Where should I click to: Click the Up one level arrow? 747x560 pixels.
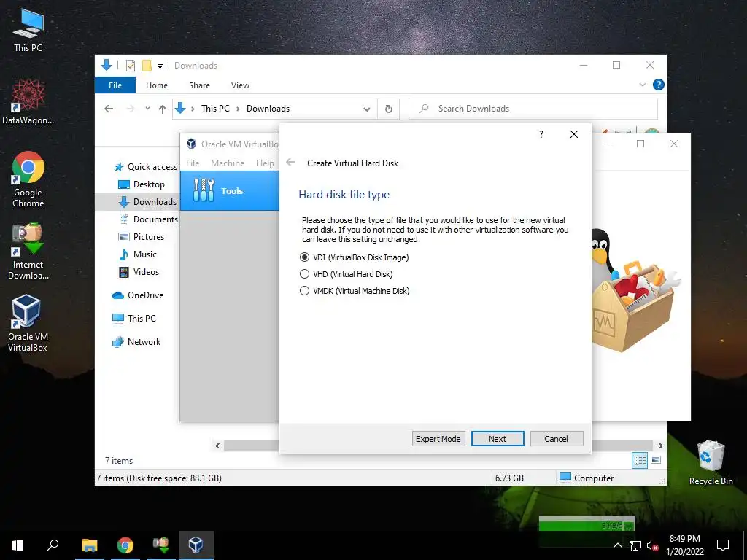click(x=163, y=109)
